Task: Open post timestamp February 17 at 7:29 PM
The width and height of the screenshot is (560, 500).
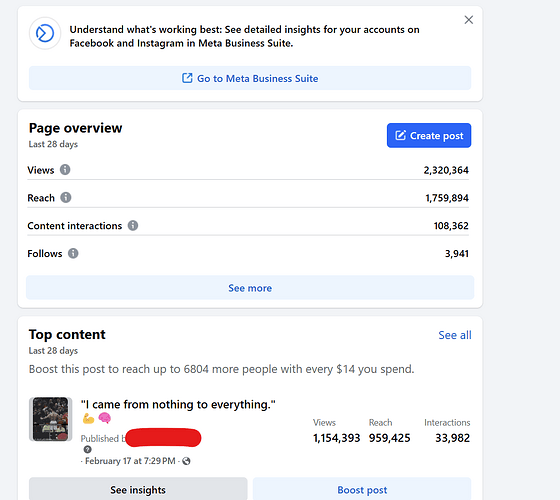Action: [x=130, y=461]
